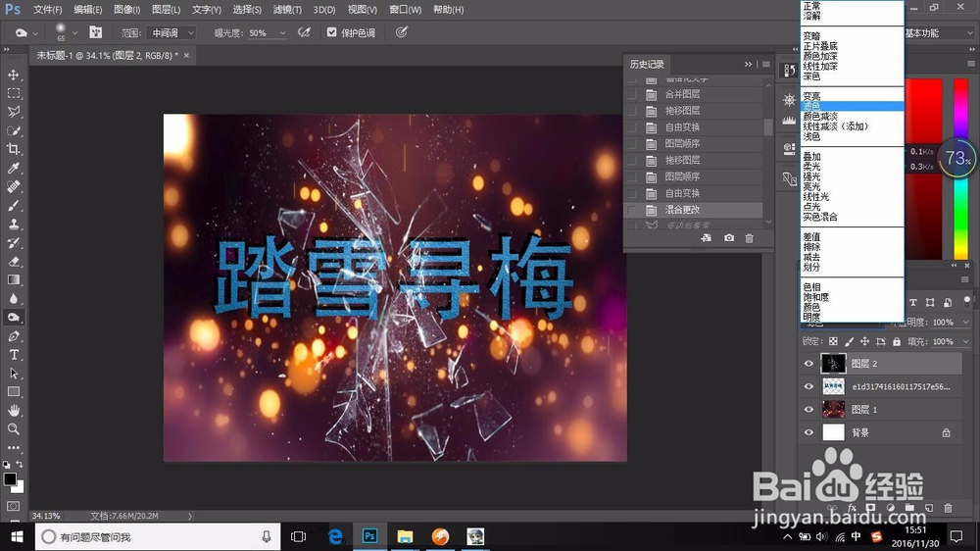Open the 曝光度 slider dropdown arrow

pyautogui.click(x=282, y=33)
